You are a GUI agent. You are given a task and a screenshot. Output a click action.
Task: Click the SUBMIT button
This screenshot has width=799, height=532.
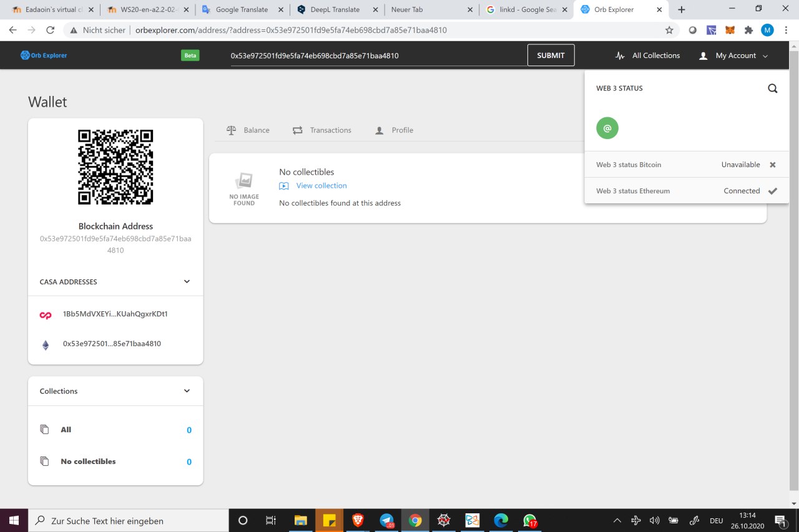point(551,56)
